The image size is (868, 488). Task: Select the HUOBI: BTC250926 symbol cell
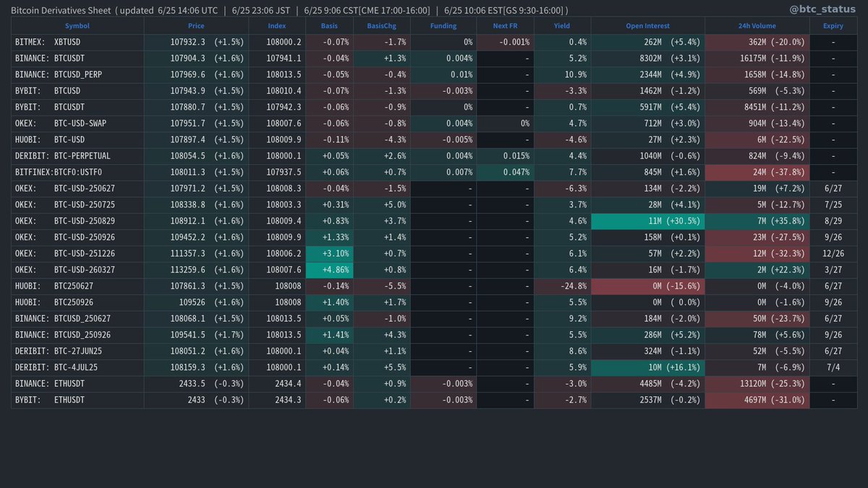click(x=77, y=302)
